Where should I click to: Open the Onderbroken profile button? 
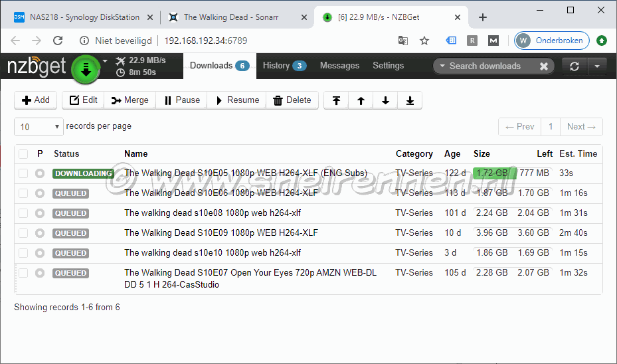click(552, 41)
